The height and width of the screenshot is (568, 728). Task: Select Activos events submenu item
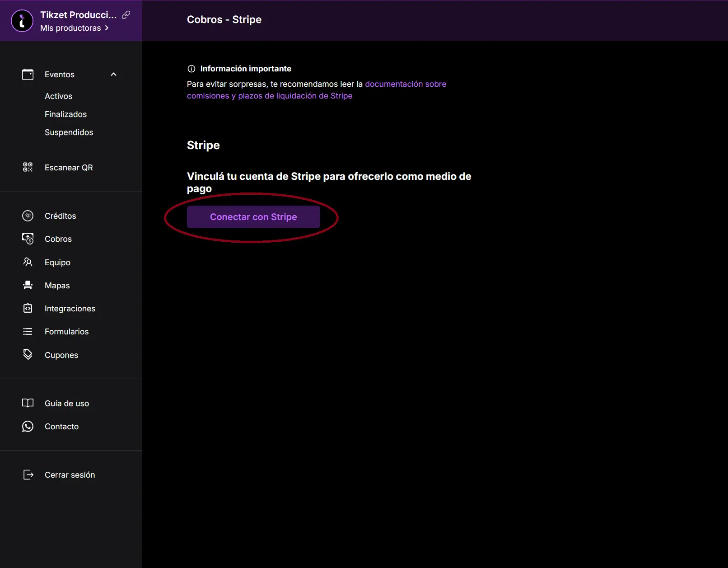(58, 96)
